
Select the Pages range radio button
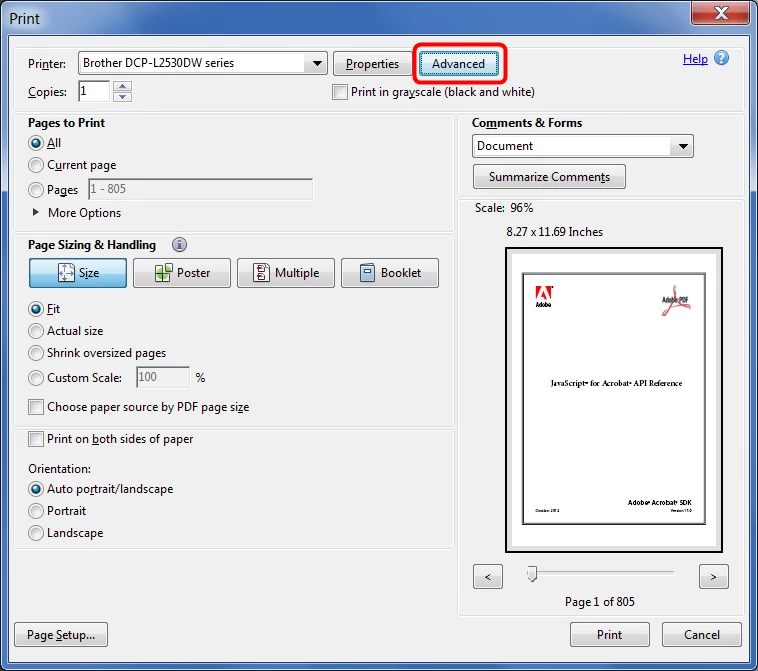[x=36, y=190]
